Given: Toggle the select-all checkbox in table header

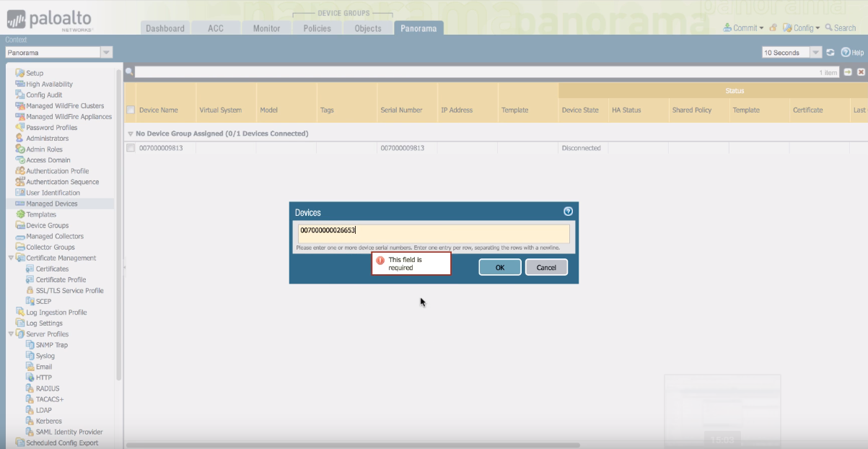Looking at the screenshot, I should pos(131,110).
